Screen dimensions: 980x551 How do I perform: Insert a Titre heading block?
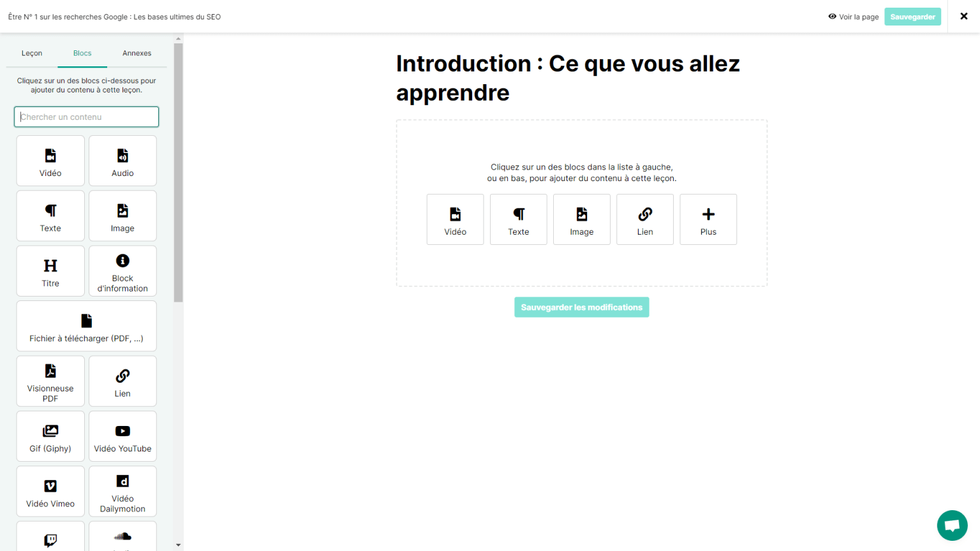point(50,271)
